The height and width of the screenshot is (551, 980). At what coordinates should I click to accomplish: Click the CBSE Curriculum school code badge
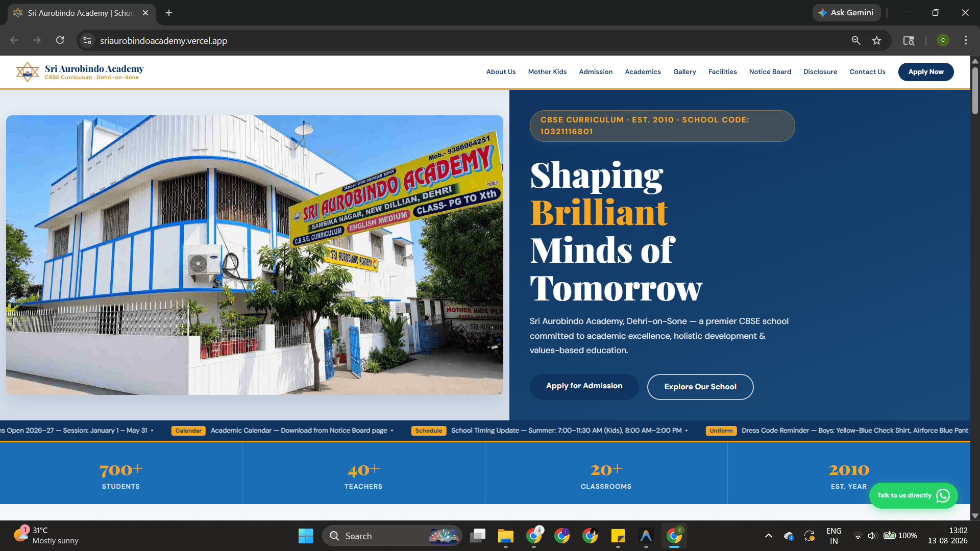(662, 126)
